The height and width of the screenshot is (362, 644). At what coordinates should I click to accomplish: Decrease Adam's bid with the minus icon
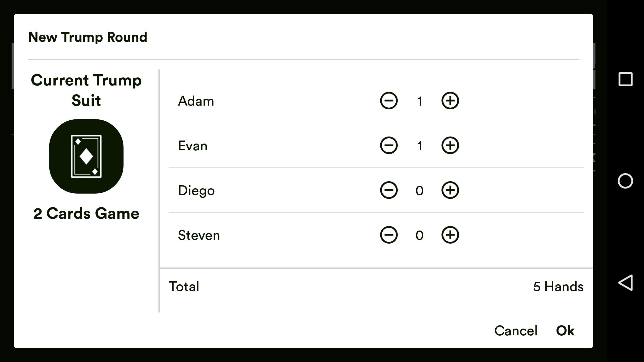point(389,101)
